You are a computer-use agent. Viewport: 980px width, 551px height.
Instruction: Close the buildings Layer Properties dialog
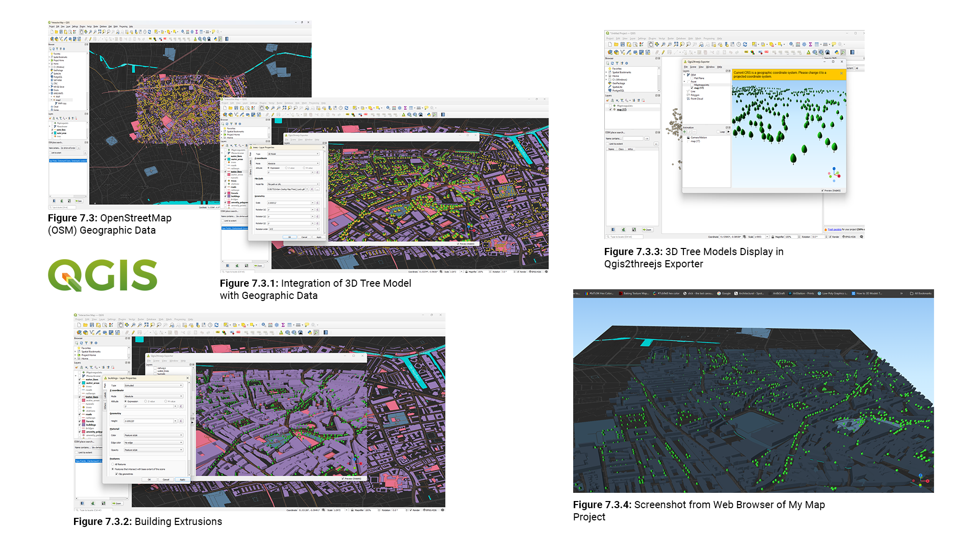(x=187, y=378)
